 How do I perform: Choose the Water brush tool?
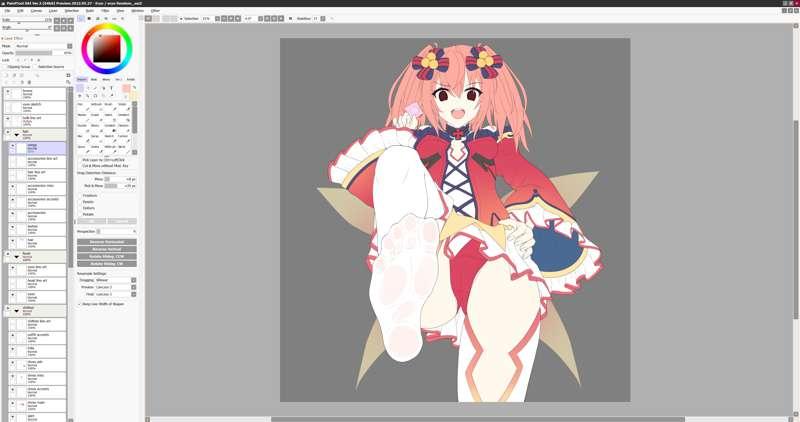coord(123,107)
